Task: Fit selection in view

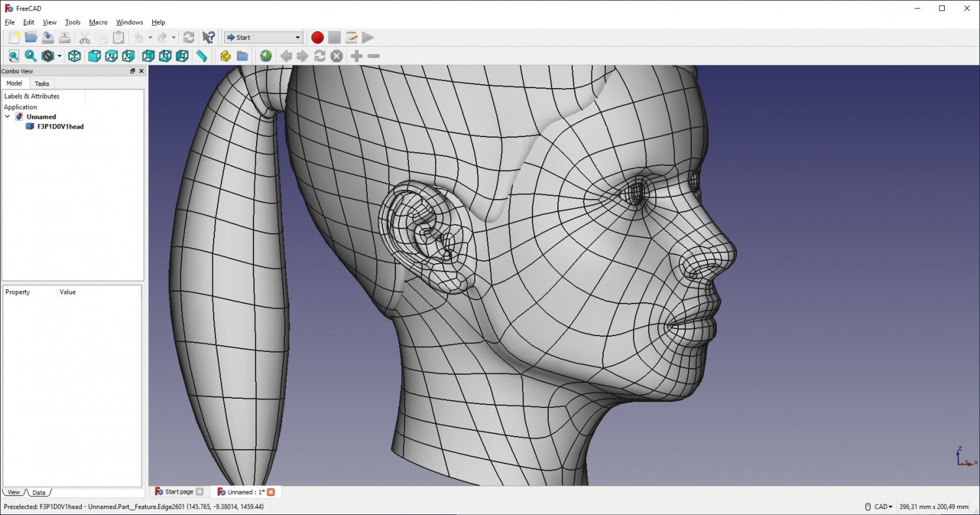Action: pos(31,56)
